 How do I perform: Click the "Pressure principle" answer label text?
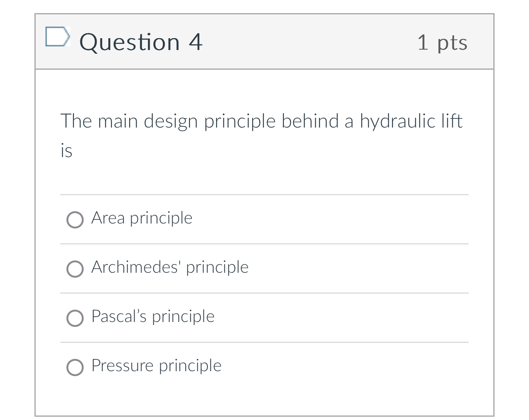tap(156, 366)
